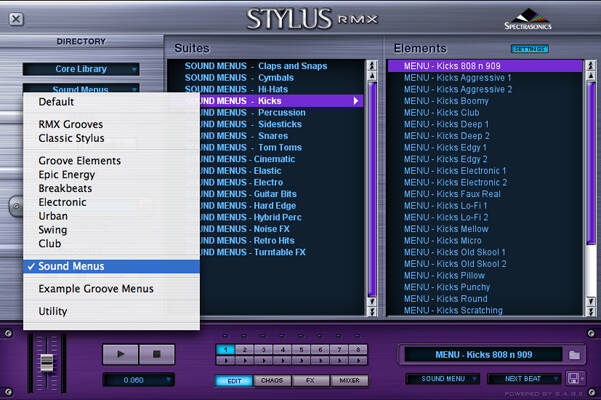Open part 1 play arrow menu

click(x=226, y=361)
